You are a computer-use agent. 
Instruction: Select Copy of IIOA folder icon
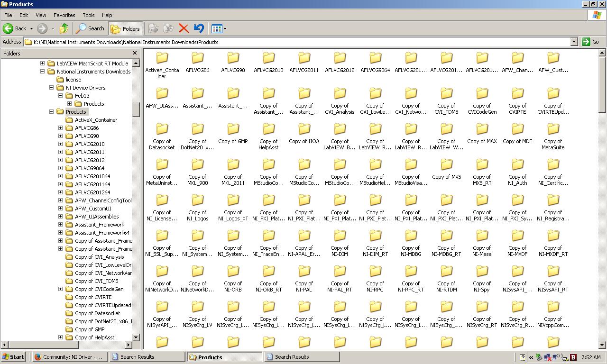(x=304, y=129)
